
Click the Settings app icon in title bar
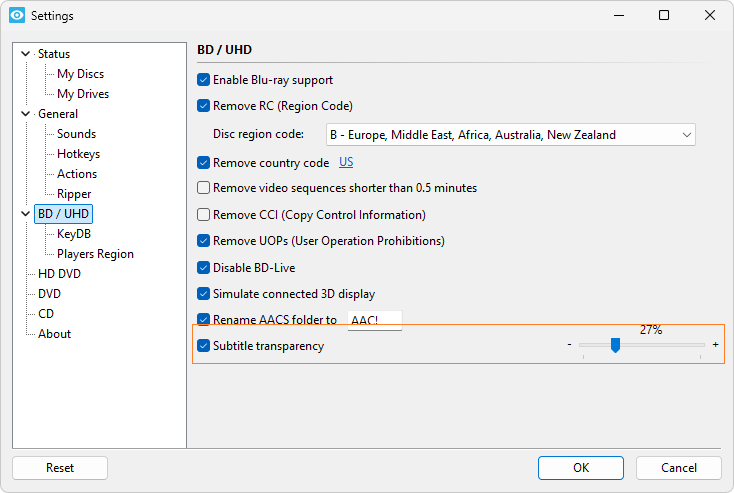coord(17,15)
